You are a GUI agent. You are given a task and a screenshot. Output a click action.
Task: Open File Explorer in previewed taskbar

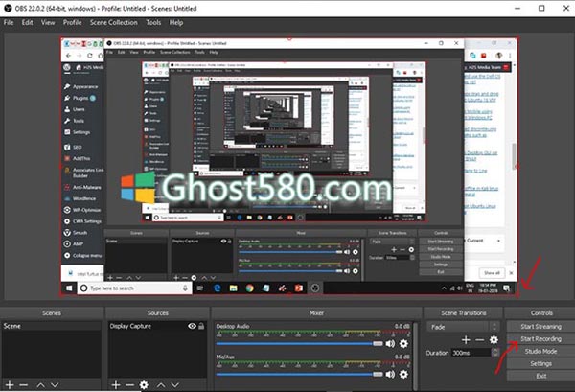point(233,288)
